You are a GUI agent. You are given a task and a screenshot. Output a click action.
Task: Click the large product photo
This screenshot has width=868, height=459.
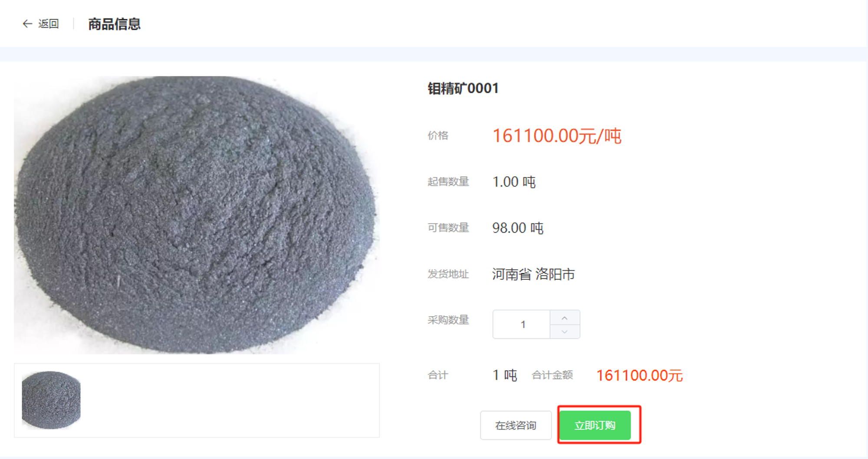point(197,215)
